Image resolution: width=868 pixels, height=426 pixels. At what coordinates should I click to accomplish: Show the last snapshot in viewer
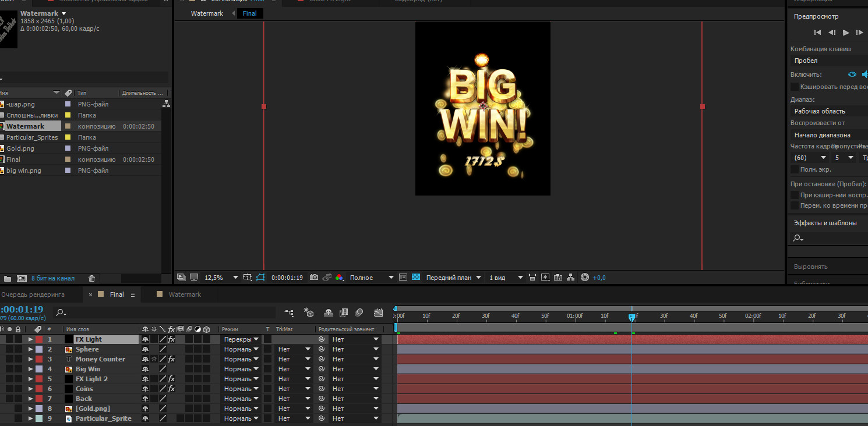(x=327, y=278)
